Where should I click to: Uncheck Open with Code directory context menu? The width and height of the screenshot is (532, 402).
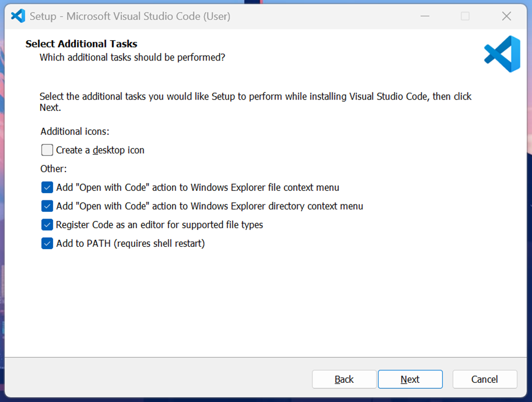tap(47, 206)
